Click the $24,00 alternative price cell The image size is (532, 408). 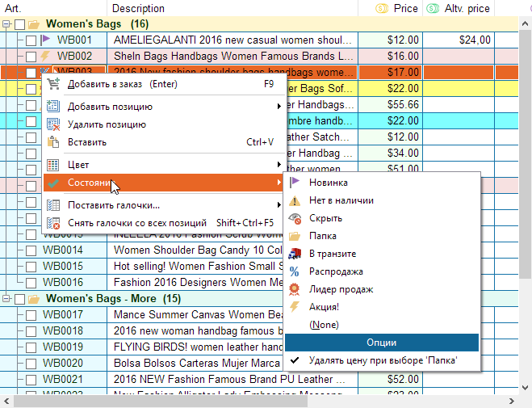tap(459, 40)
